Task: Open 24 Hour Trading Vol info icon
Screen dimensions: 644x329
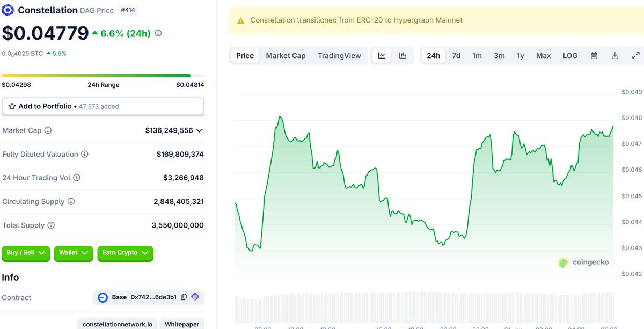Action: 77,178
